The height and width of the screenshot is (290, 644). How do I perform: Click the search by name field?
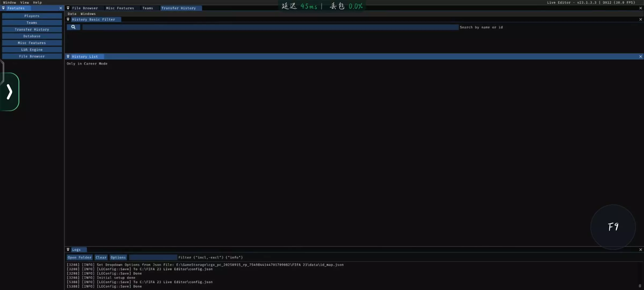[270, 27]
